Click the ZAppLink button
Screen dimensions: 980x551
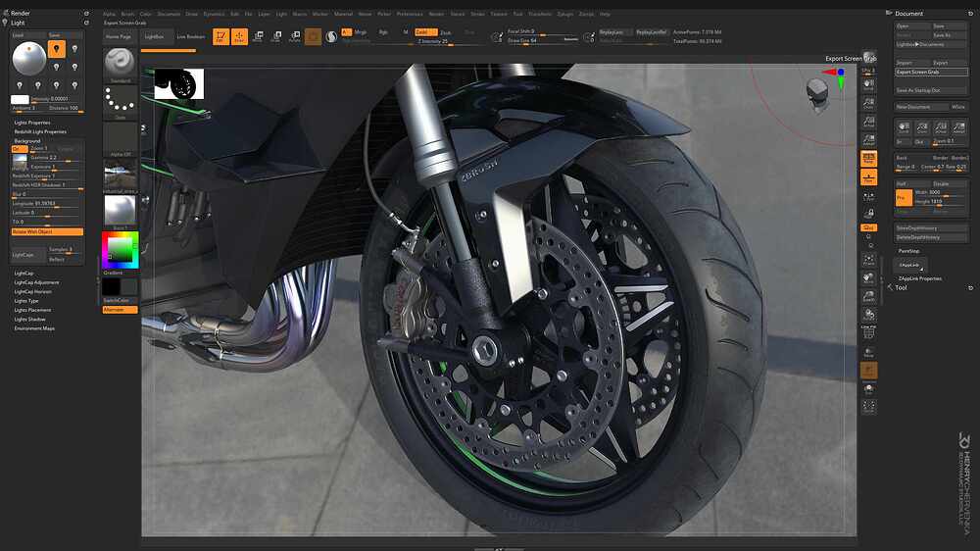tap(909, 265)
